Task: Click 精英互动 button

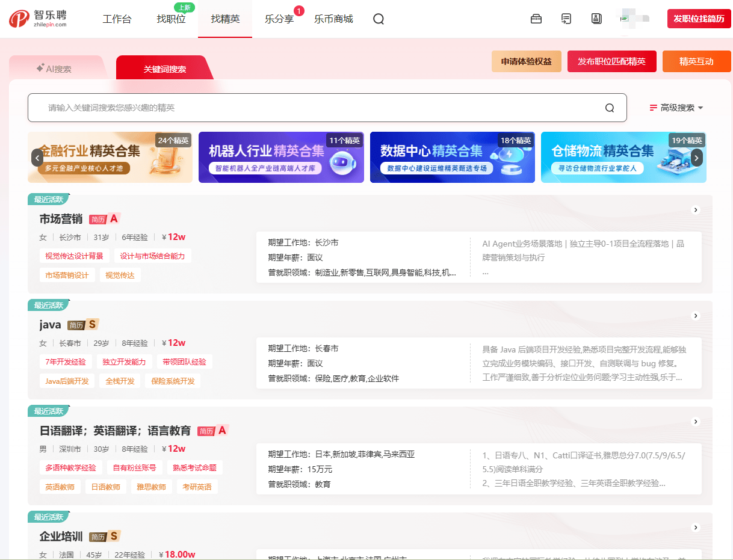Action: [x=696, y=61]
